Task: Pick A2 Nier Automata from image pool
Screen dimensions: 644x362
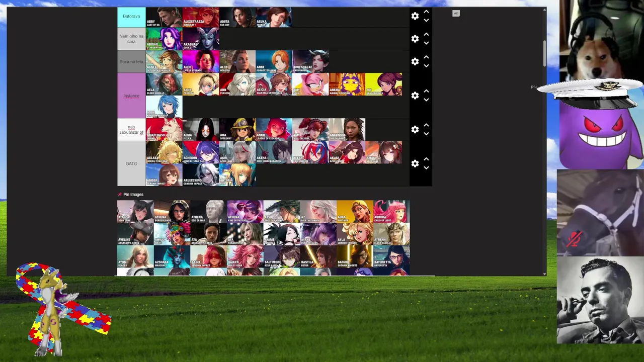Action: 318,212
